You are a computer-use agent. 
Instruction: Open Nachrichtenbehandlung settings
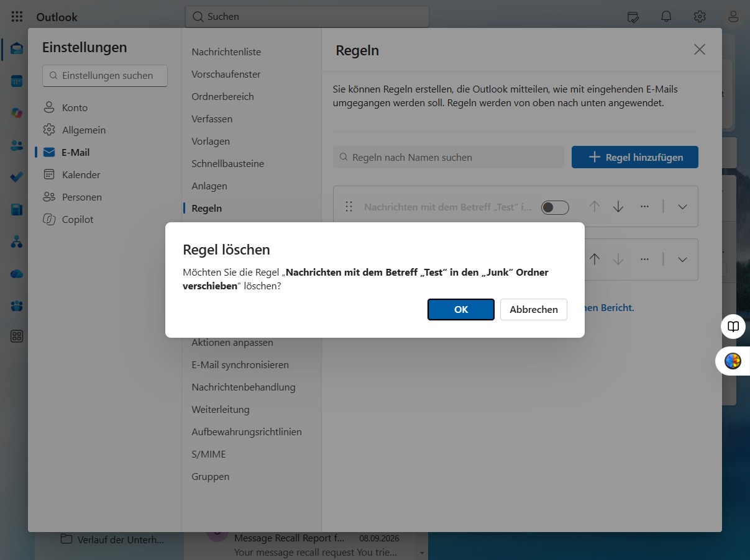click(244, 387)
